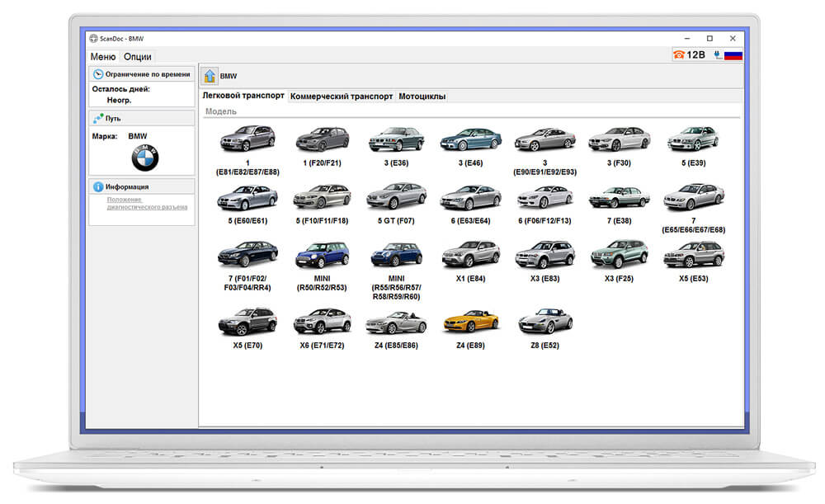This screenshot has width=825, height=504.
Task: Pick the 3 (E36) model
Action: pyautogui.click(x=396, y=146)
